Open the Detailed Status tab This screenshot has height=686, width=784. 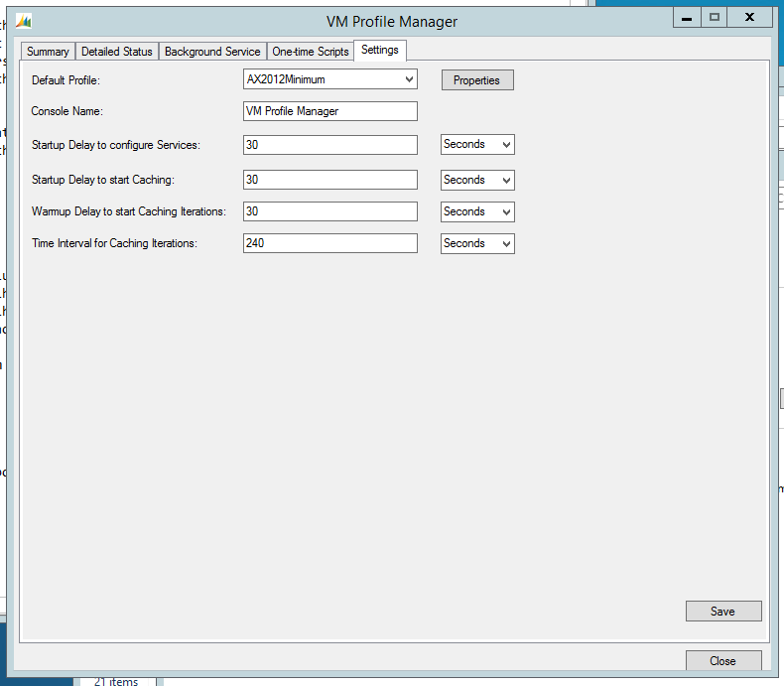(116, 52)
